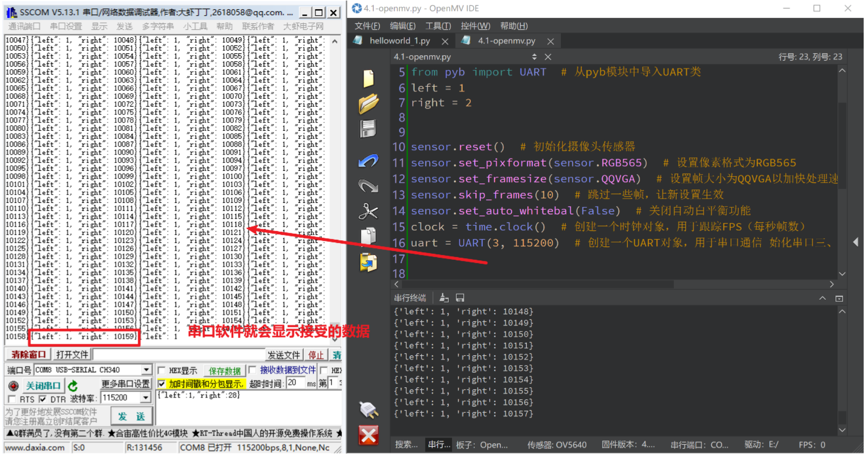Click SSCOM refresh ports green arrow icon

point(73,386)
